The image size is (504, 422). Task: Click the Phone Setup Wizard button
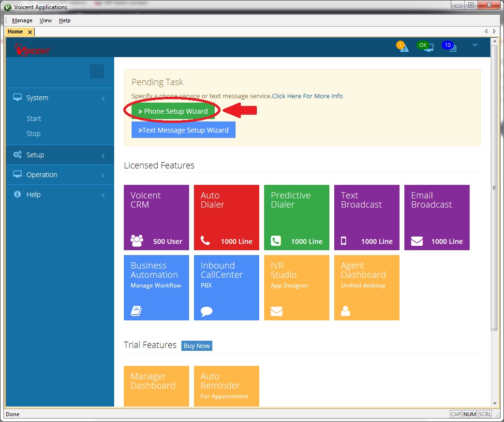pyautogui.click(x=173, y=111)
